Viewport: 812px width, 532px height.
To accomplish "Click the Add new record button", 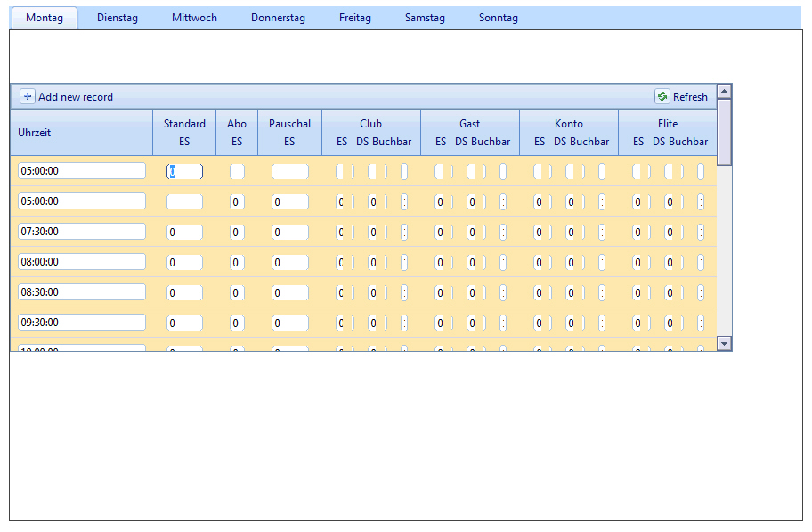I will [67, 96].
